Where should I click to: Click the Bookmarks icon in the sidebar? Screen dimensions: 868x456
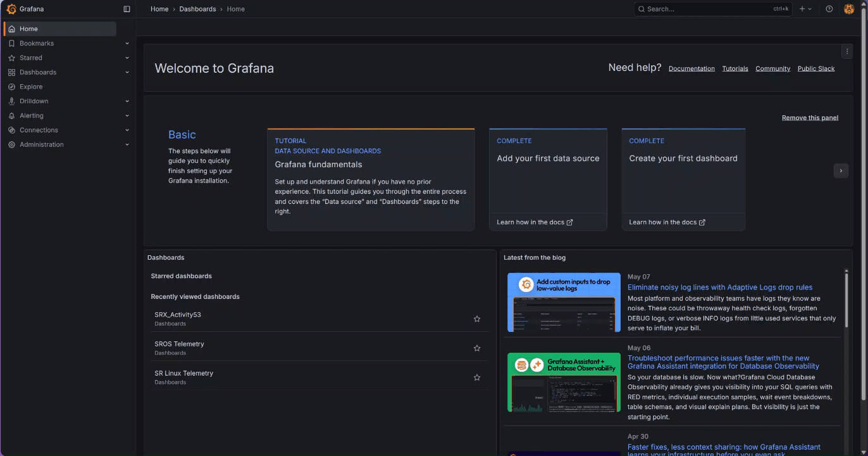(12, 44)
